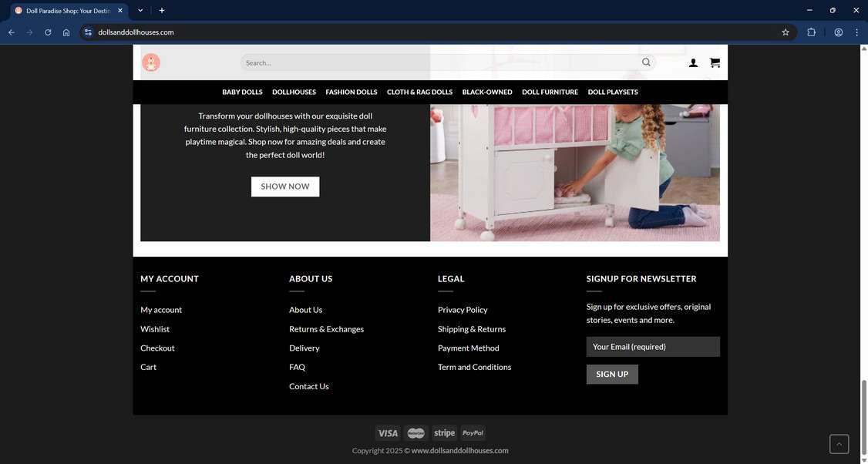Open the Privacy Policy link
This screenshot has height=464, width=868.
[x=463, y=310]
